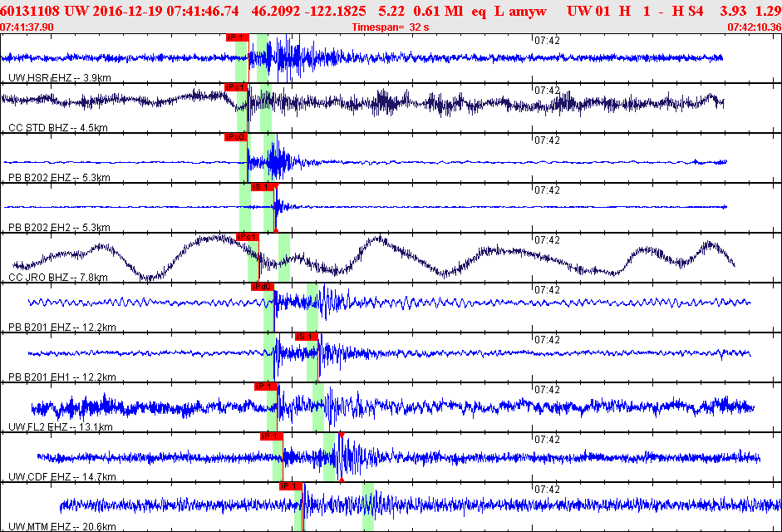Click station label UW HSR EHZ -- 3.9km
Screen dimensions: 782x532
coord(60,78)
